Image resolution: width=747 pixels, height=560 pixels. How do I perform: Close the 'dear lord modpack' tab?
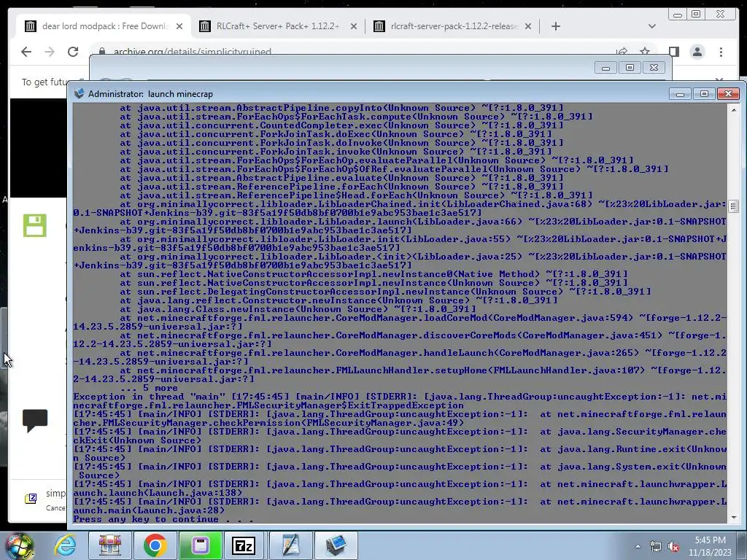pos(179,27)
